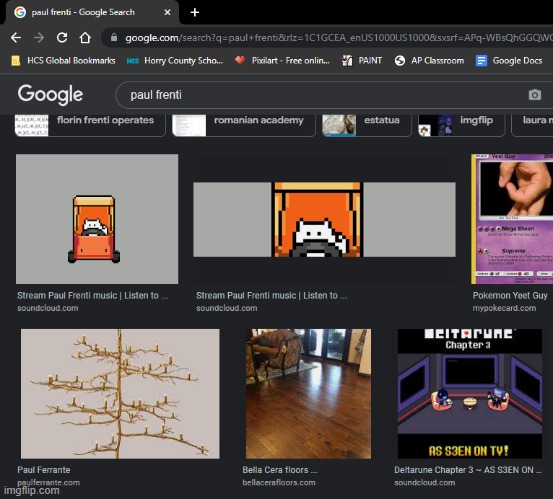Image resolution: width=553 pixels, height=499 pixels.
Task: Select the imgflip suggestion chip
Action: tap(461, 125)
